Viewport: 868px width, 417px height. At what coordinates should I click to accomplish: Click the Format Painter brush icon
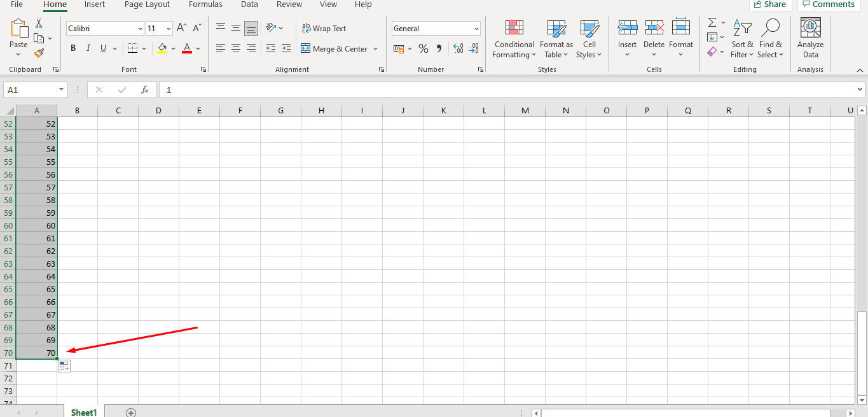39,53
